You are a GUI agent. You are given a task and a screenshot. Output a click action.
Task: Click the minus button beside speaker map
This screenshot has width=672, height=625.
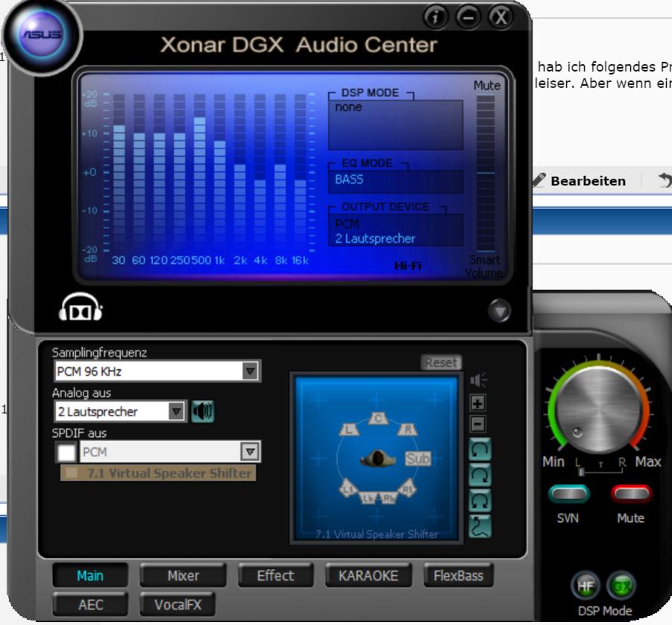[478, 424]
